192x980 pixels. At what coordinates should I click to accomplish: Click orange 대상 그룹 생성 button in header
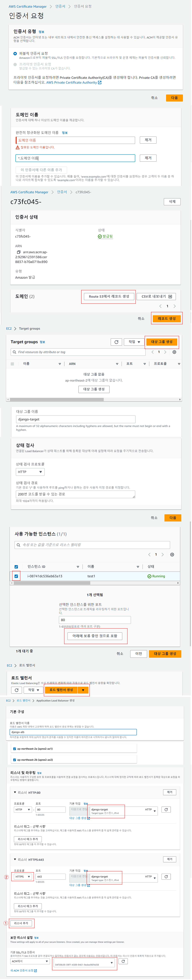click(x=162, y=342)
